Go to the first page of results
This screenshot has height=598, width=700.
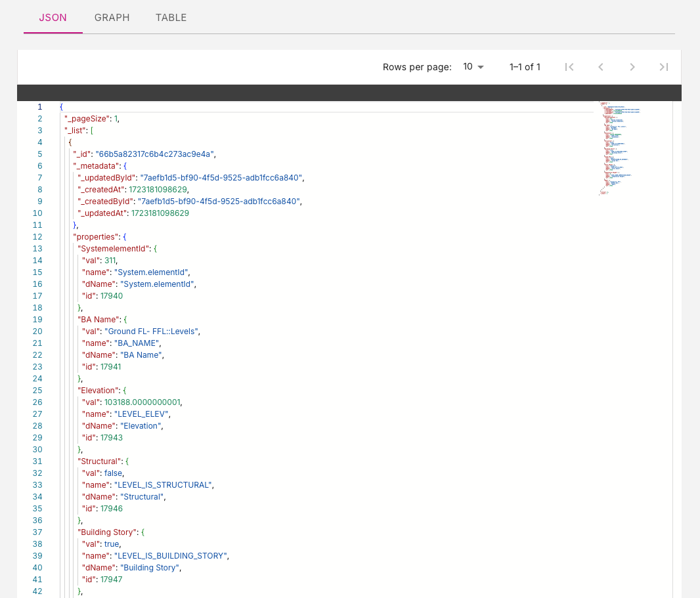click(569, 67)
